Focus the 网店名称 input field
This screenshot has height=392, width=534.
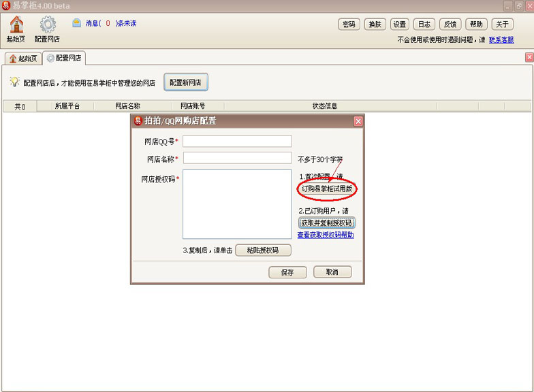pyautogui.click(x=237, y=158)
